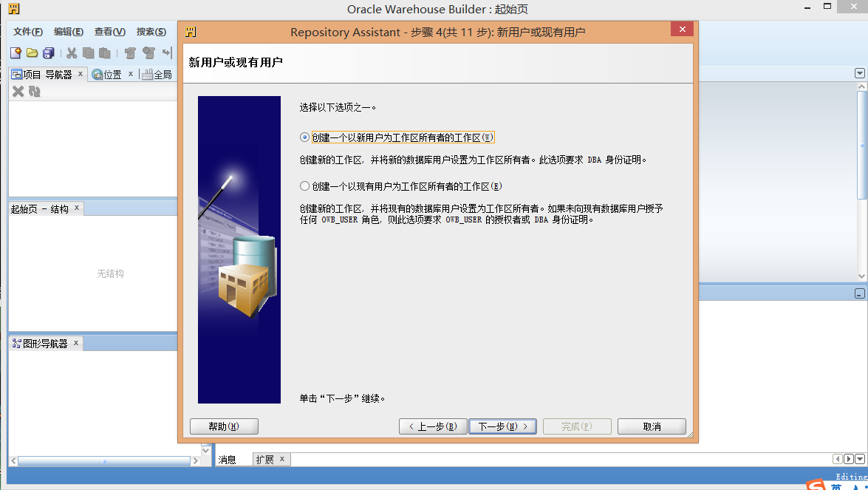Click the start page scrollbar down arrow
This screenshot has width=868, height=490.
pos(861,276)
